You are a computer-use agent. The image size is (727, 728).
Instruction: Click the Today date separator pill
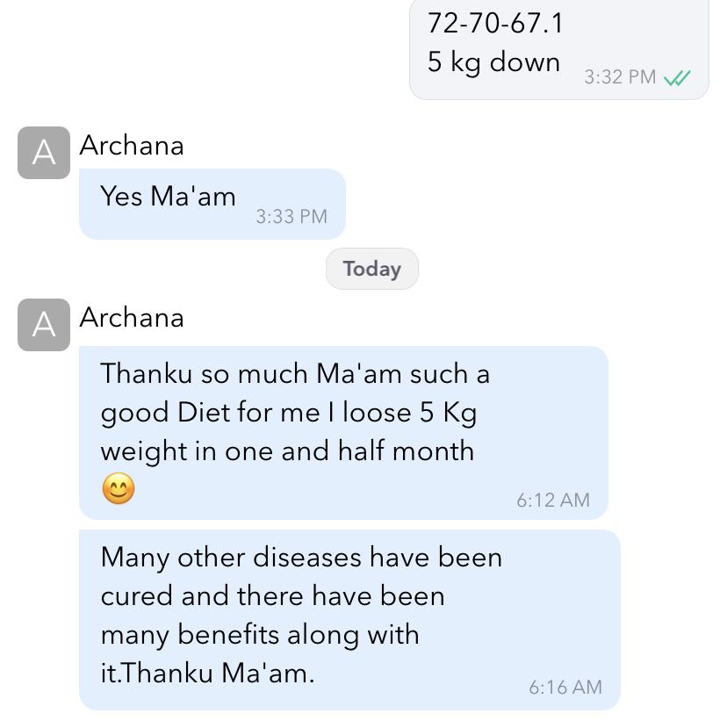point(372,269)
